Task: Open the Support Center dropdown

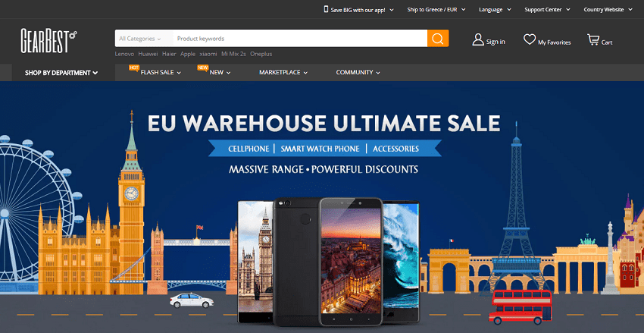Action: click(x=548, y=9)
